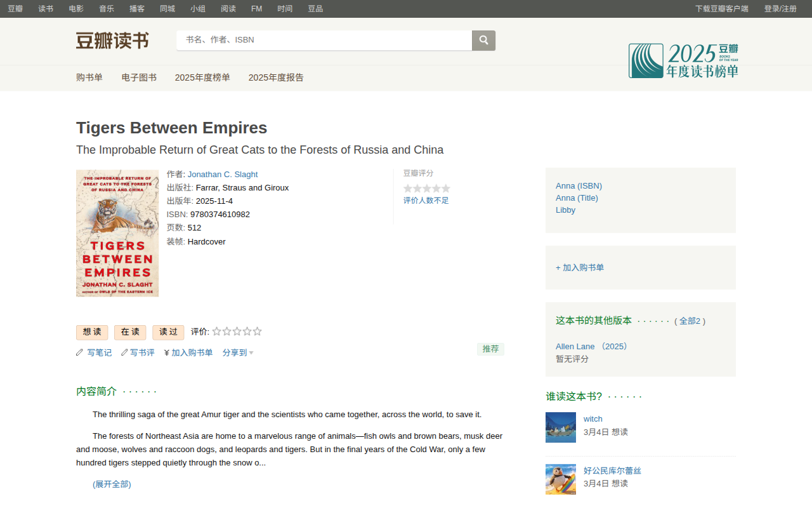Open the 音乐 top navigation item
This screenshot has height=508, width=812.
[x=107, y=9]
